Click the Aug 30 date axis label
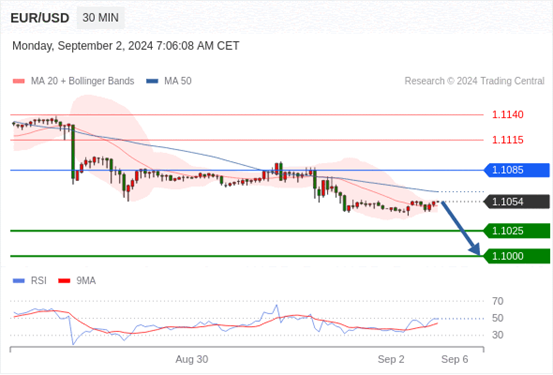 [x=192, y=359]
